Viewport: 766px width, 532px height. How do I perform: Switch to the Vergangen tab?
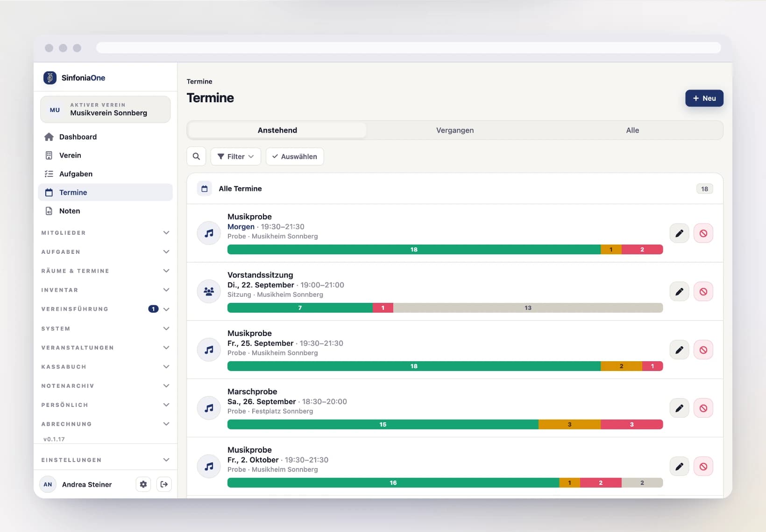point(455,130)
